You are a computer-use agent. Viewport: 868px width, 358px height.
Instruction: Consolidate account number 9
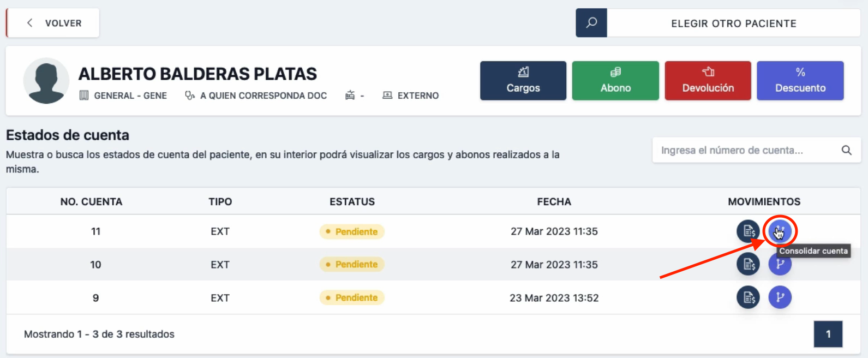(x=780, y=297)
